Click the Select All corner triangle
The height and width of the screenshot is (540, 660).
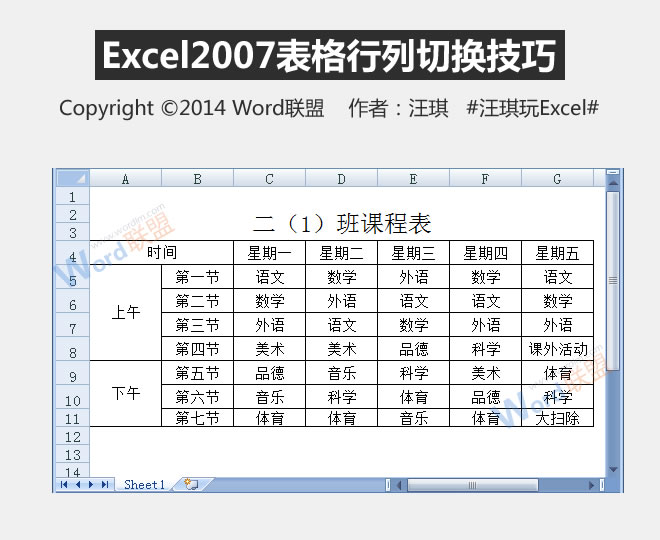tap(72, 179)
